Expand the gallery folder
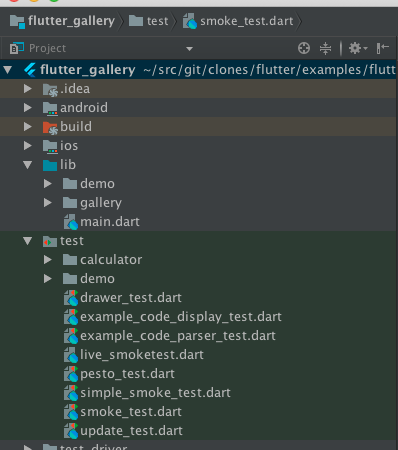The image size is (398, 450). pos(48,202)
